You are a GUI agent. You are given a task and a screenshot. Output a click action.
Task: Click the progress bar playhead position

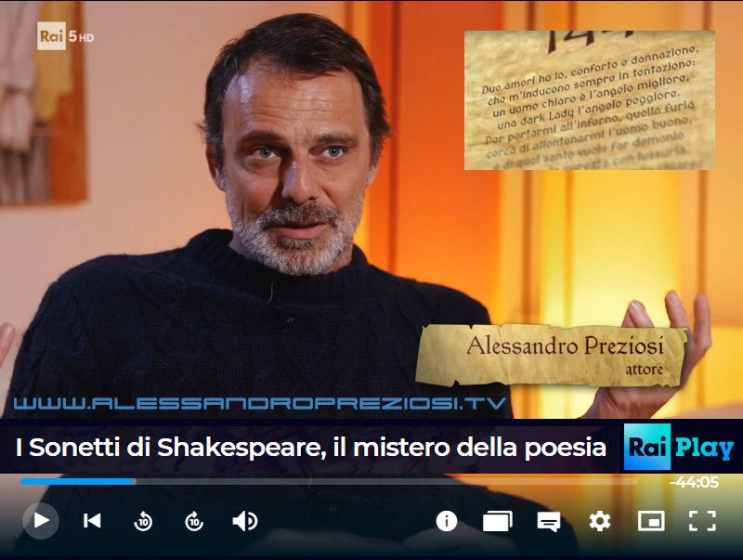pos(133,482)
